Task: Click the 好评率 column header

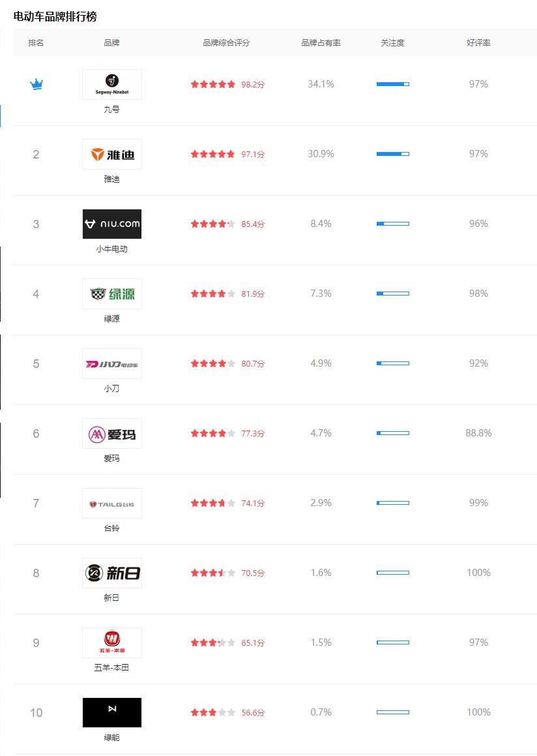Action: (478, 43)
